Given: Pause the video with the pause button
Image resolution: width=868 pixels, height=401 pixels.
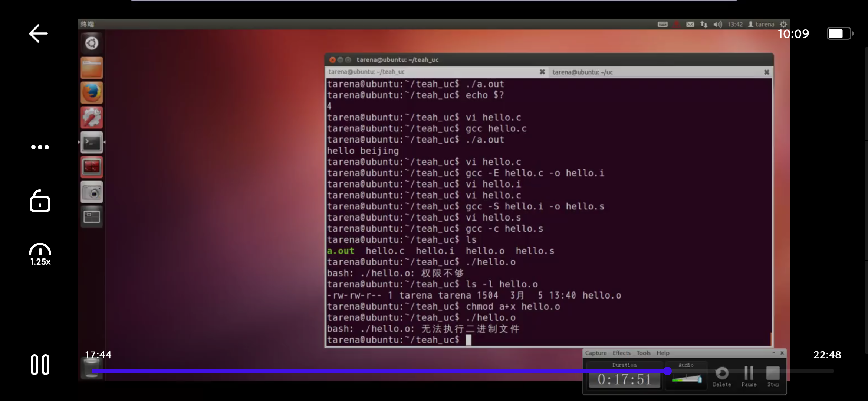Looking at the screenshot, I should 40,364.
